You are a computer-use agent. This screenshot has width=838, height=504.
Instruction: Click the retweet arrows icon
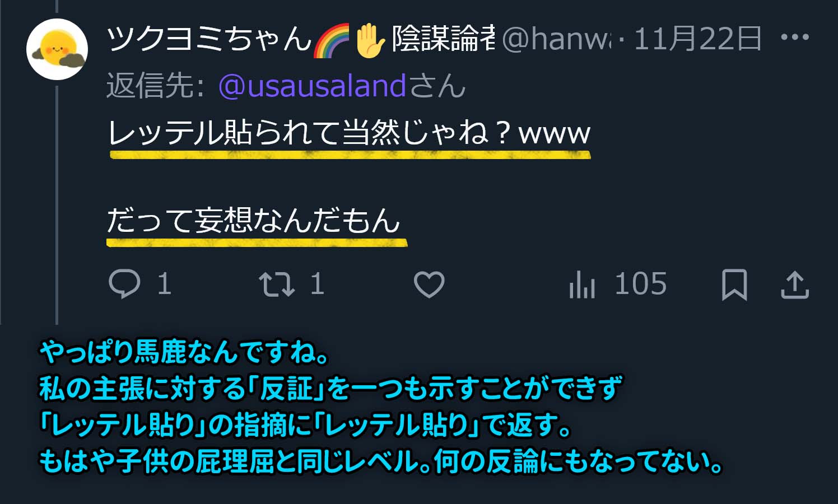[x=277, y=284]
